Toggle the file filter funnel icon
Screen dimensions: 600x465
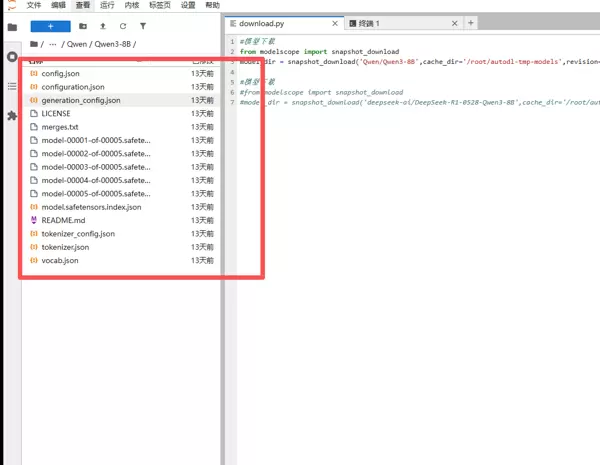pyautogui.click(x=143, y=26)
